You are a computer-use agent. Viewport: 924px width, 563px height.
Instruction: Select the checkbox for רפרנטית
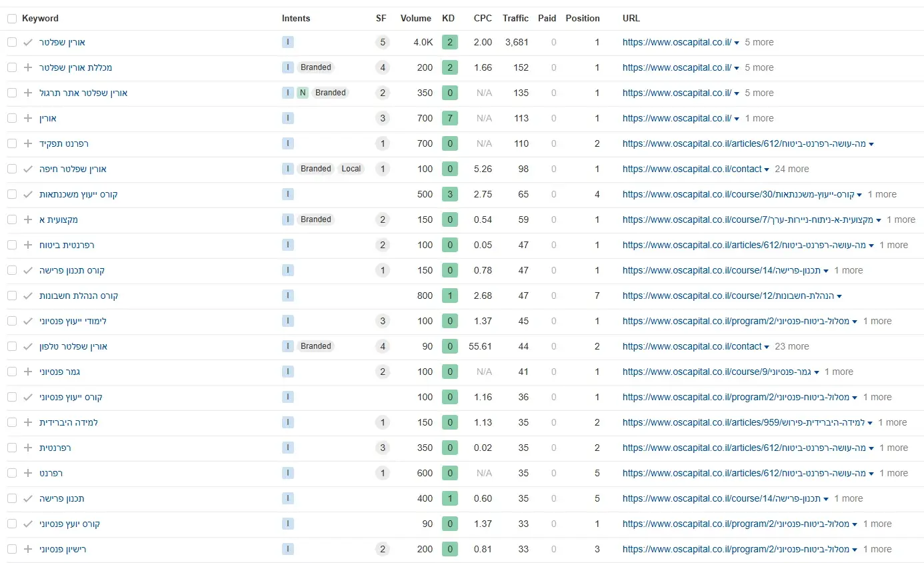point(12,448)
